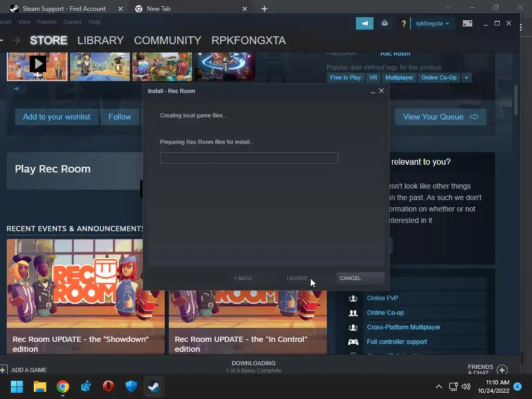Open the LIBRARY tab
532x399 pixels.
click(100, 41)
